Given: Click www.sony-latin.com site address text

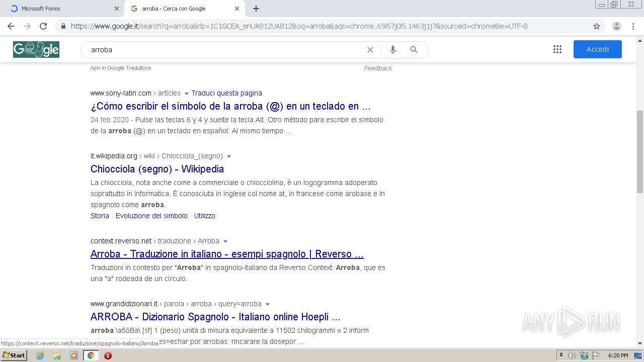Looking at the screenshot, I should [x=121, y=93].
